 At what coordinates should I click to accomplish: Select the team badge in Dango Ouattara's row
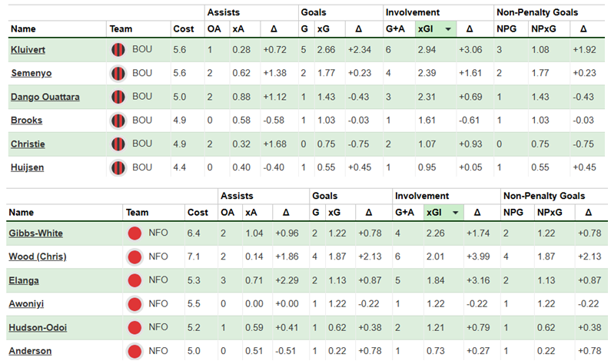118,97
